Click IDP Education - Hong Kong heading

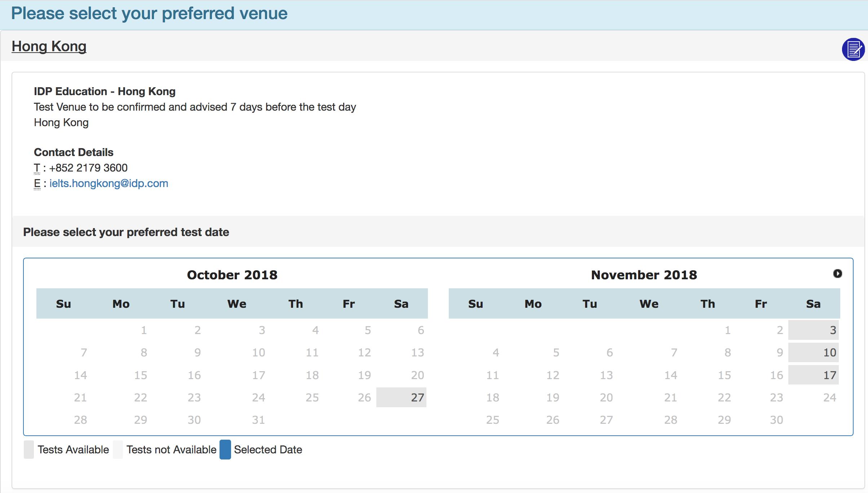click(x=105, y=92)
